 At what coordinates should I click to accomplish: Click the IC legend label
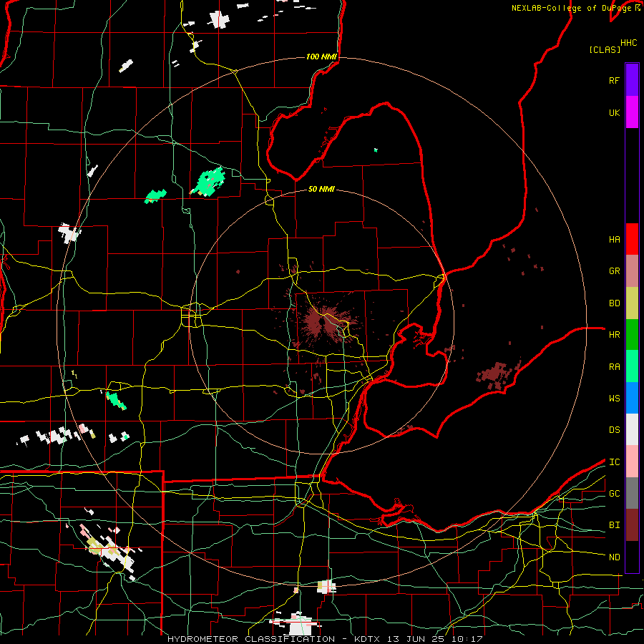614,462
